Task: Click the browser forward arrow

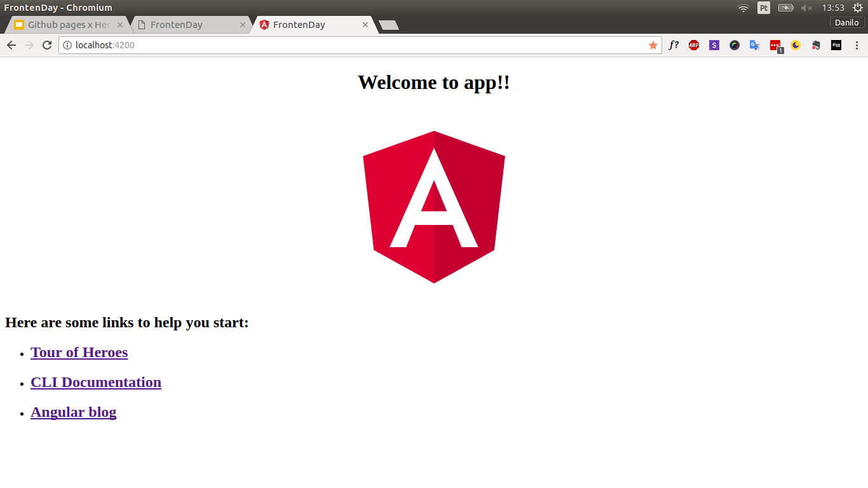Action: point(29,45)
